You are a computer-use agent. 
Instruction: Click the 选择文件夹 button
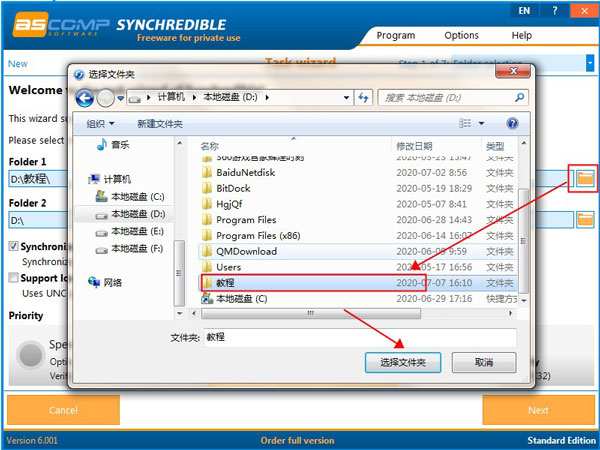tap(403, 362)
